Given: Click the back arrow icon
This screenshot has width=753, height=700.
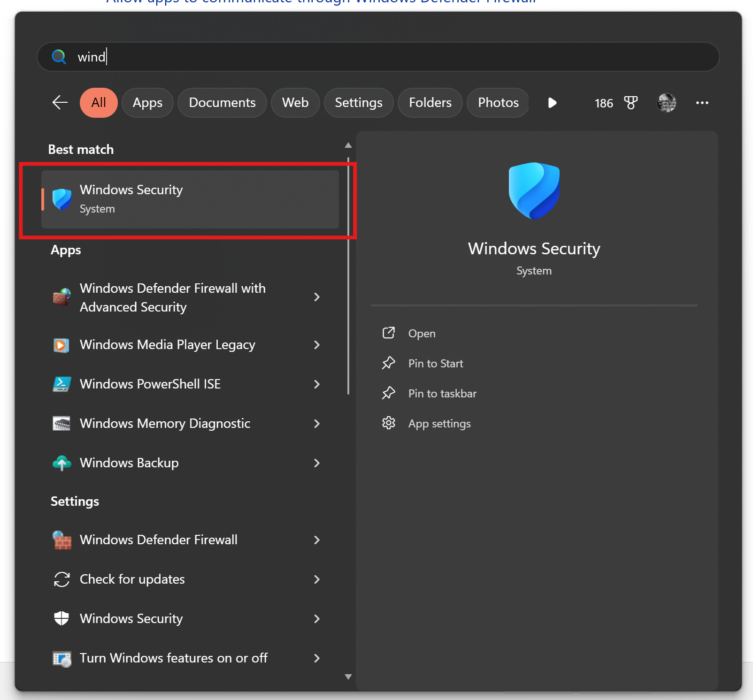Looking at the screenshot, I should (x=60, y=102).
